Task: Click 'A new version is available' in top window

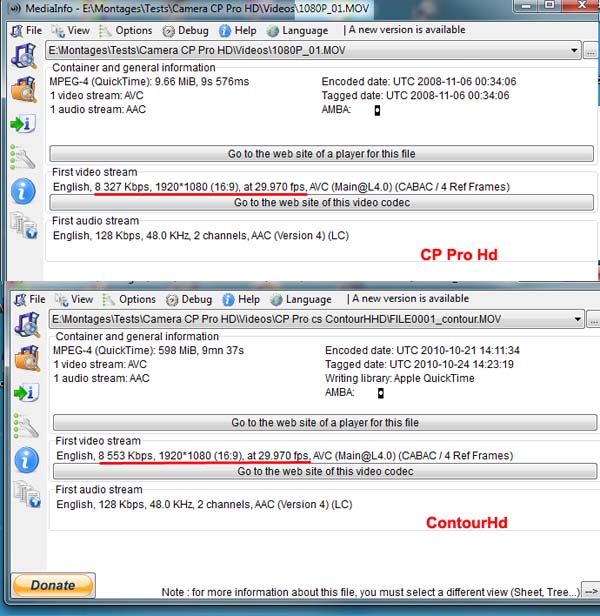Action: [x=407, y=30]
